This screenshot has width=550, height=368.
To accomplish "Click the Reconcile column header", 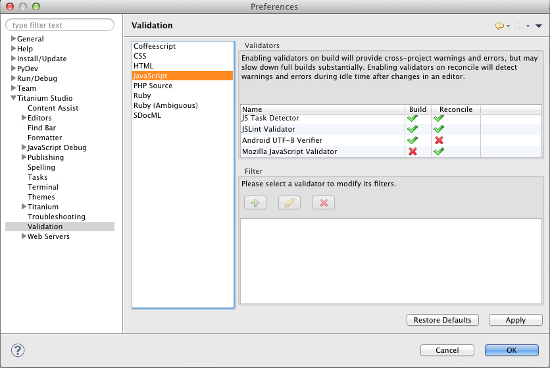I will pos(456,109).
